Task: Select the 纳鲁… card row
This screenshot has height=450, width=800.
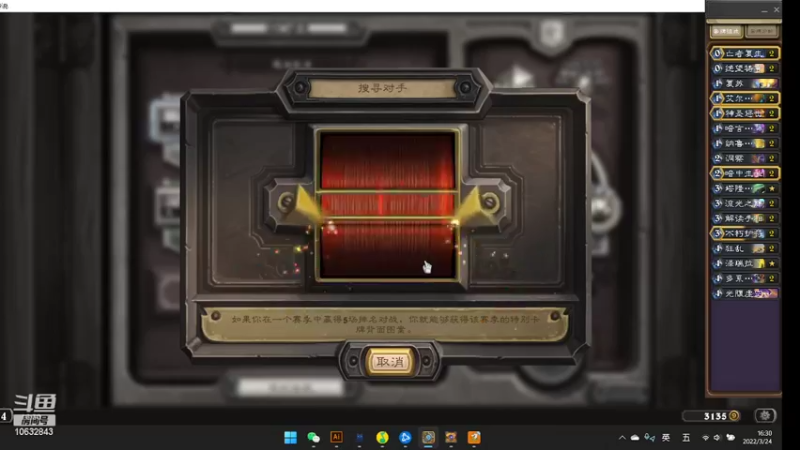Action: point(745,143)
